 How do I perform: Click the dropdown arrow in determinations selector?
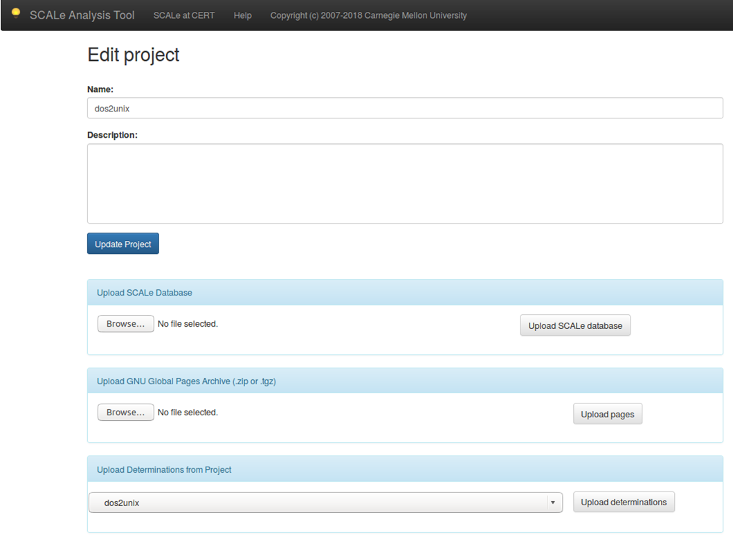coord(553,503)
